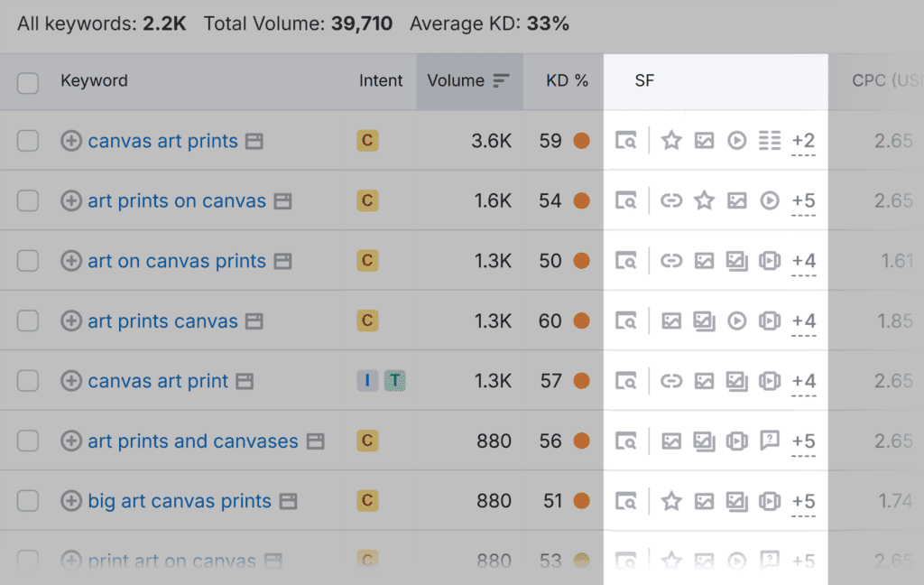Check the box for the "canvas art prints" row
The width and height of the screenshot is (924, 585).
click(x=28, y=141)
